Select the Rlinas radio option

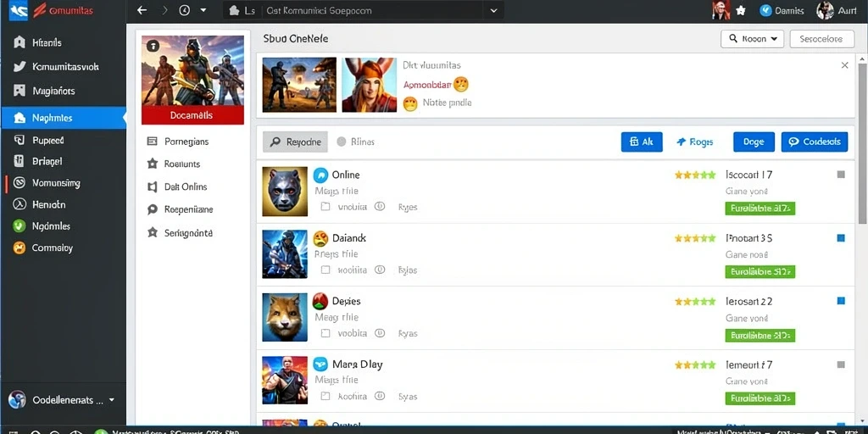pos(342,142)
